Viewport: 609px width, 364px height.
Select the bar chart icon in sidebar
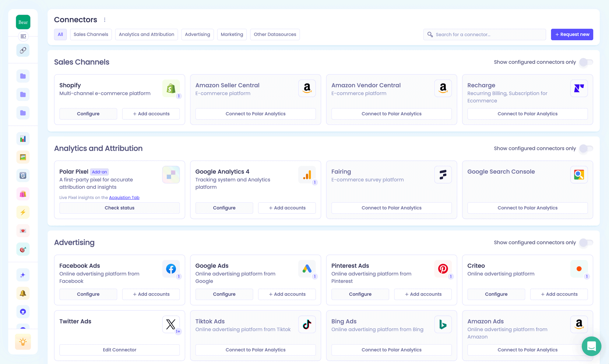click(x=23, y=139)
